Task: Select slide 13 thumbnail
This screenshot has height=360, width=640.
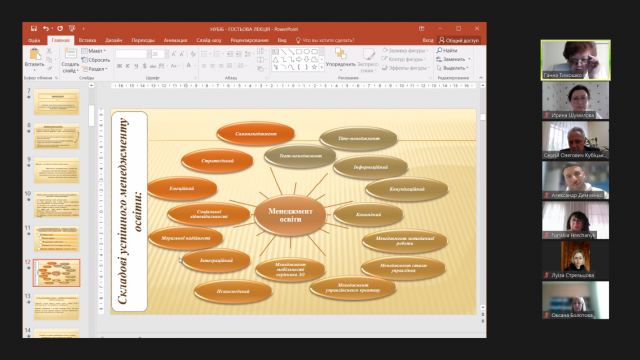Action: click(x=56, y=307)
